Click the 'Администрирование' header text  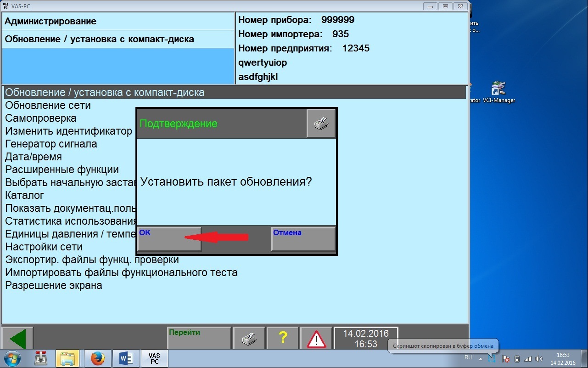(x=50, y=22)
